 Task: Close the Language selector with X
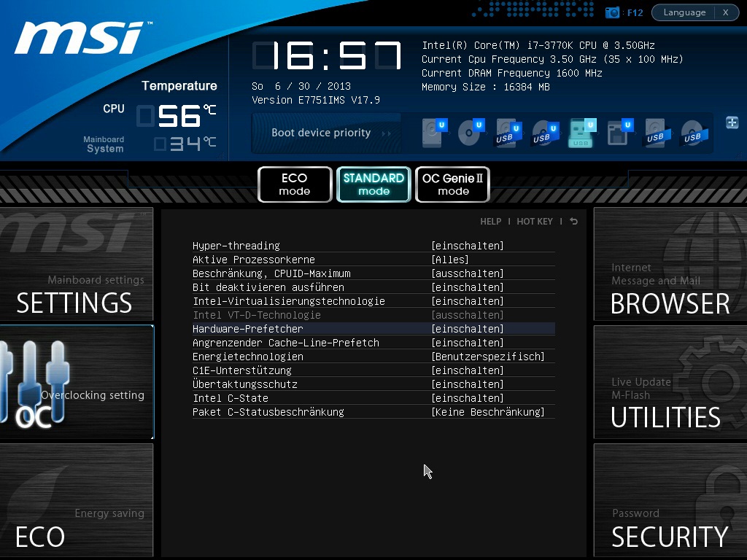click(726, 12)
